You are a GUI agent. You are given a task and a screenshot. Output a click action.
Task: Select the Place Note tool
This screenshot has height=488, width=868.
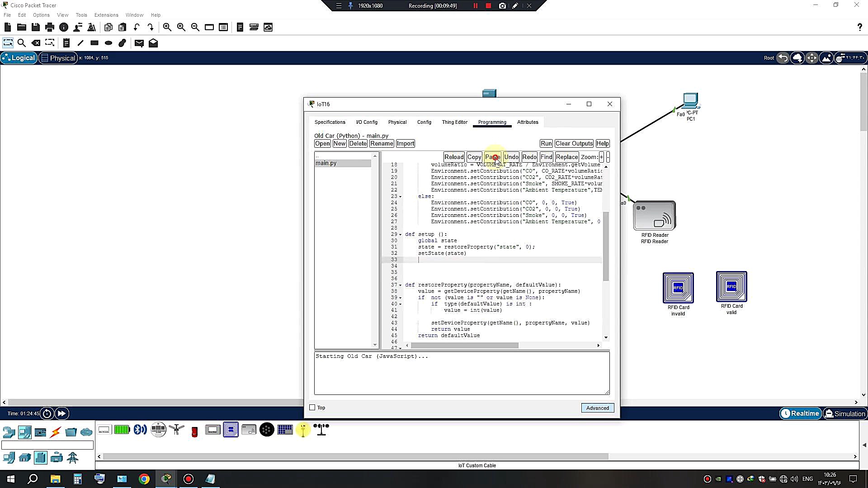pyautogui.click(x=66, y=43)
